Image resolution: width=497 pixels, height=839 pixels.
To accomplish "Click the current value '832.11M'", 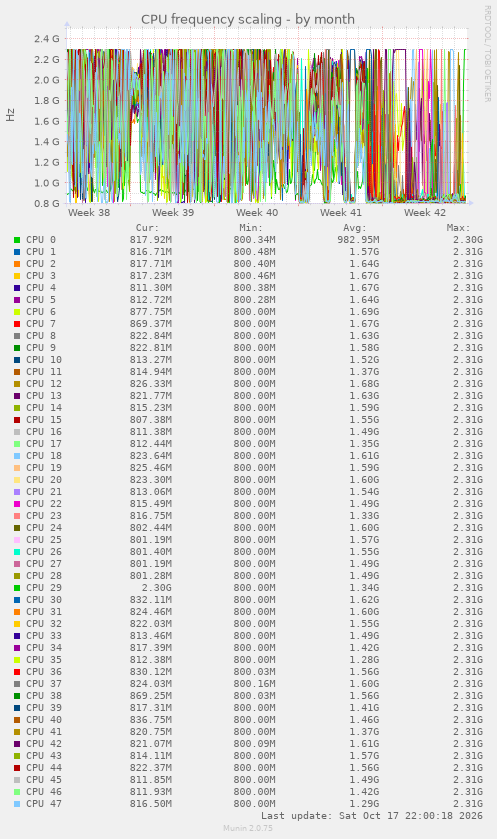I will [x=151, y=600].
